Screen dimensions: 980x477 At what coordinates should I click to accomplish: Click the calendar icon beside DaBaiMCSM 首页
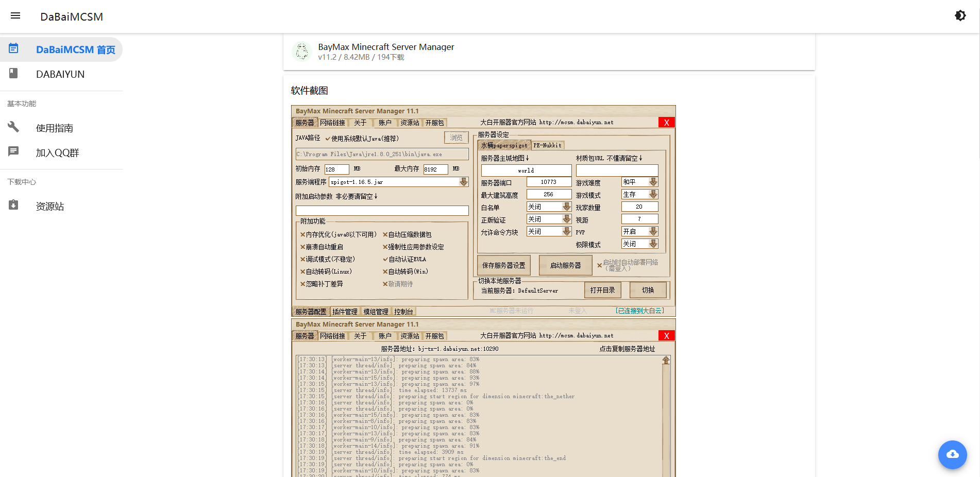click(x=13, y=48)
